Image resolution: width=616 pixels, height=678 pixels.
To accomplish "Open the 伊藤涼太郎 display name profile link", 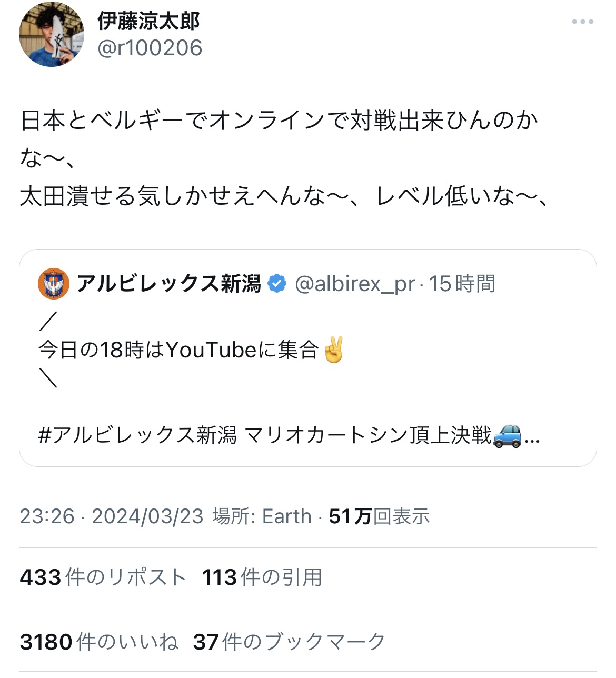I will [x=148, y=21].
